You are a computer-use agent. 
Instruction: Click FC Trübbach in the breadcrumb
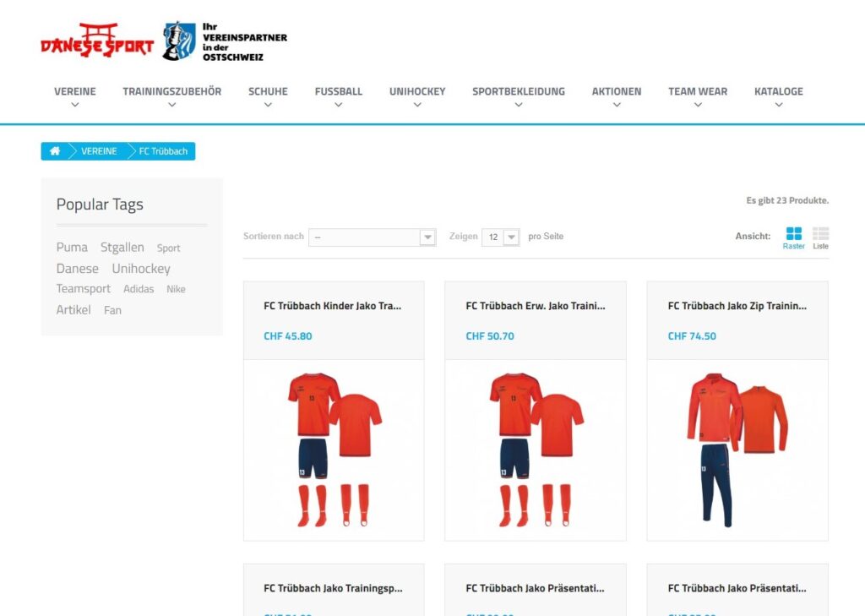[163, 151]
